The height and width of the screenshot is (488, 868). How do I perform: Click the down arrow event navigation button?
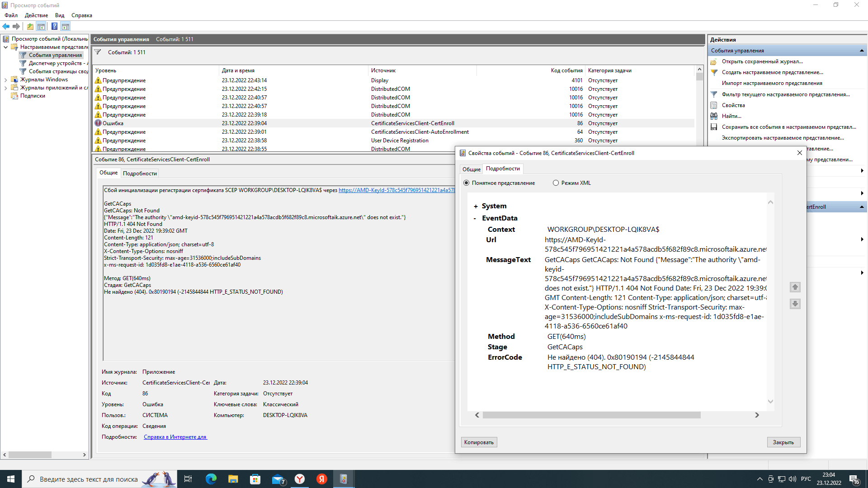[x=795, y=304]
